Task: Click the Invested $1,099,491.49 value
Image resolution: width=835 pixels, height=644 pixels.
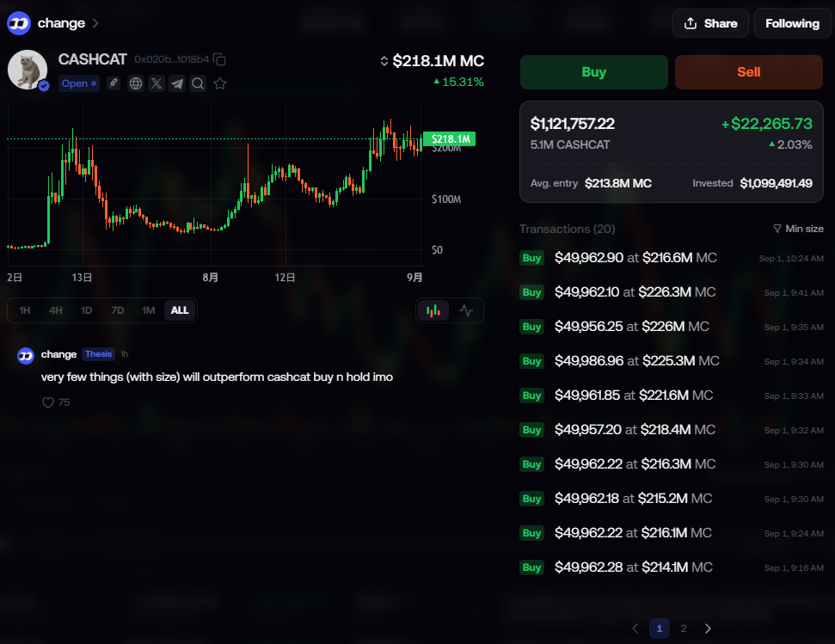Action: pos(776,183)
